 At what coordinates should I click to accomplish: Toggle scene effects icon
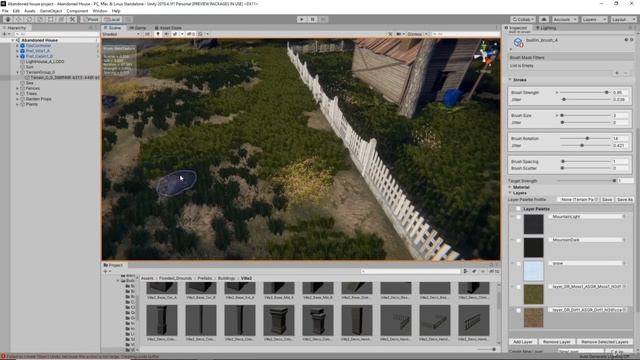coord(175,34)
